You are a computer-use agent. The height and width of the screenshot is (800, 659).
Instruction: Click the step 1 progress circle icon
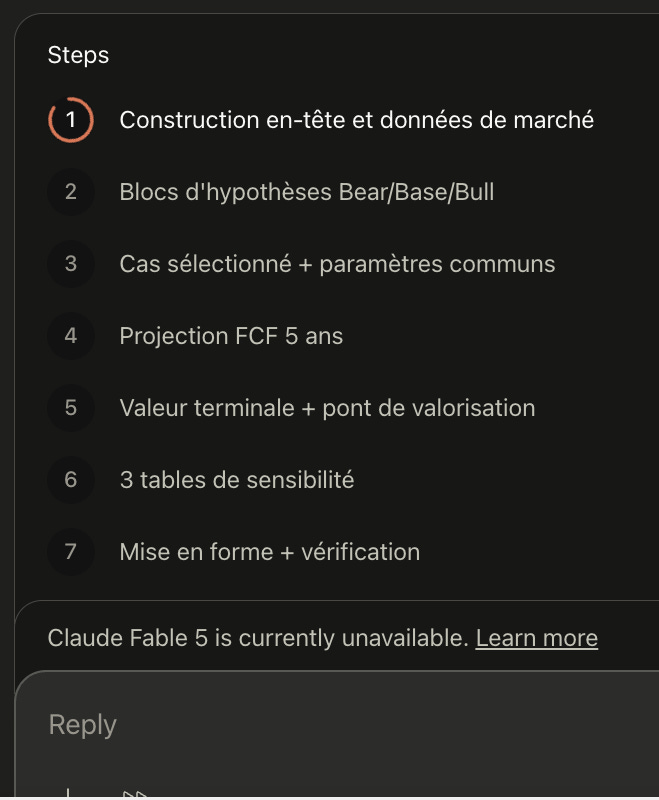tap(71, 120)
